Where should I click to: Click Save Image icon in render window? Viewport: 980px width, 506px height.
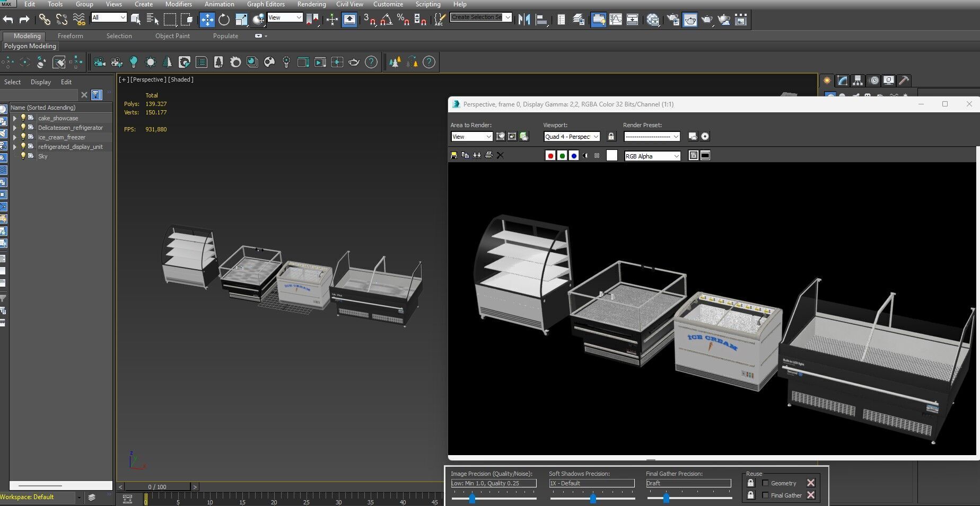click(x=454, y=155)
